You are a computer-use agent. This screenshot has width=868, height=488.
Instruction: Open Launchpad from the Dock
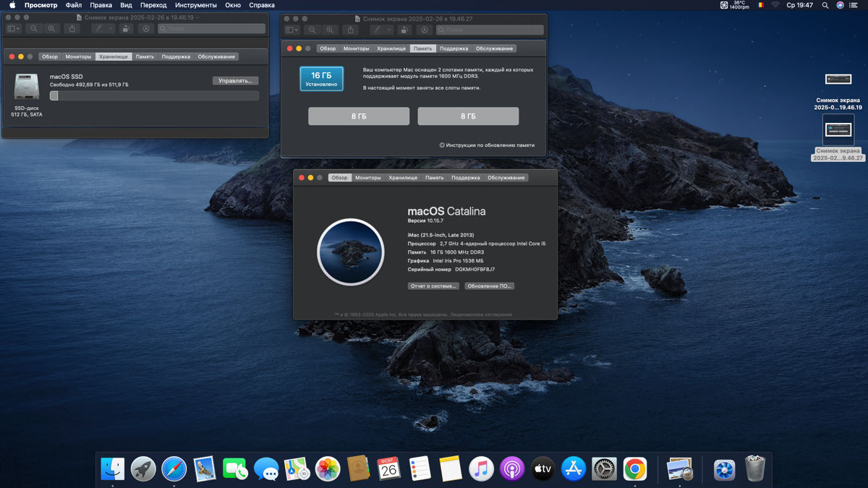click(x=143, y=469)
